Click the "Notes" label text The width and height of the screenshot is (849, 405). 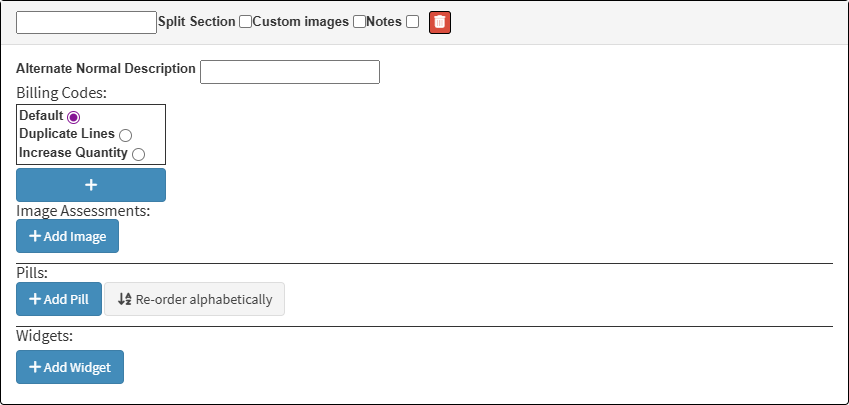[x=384, y=21]
